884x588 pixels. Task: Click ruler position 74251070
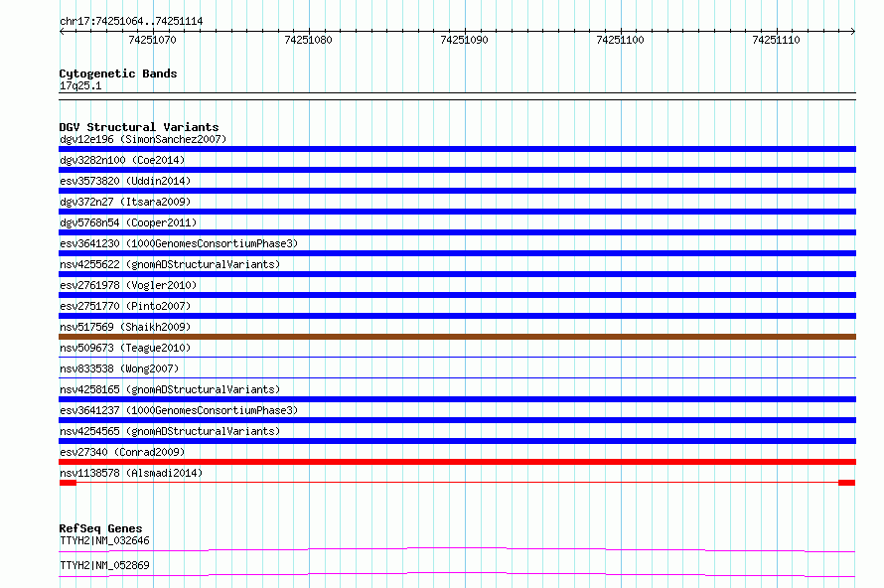click(152, 40)
